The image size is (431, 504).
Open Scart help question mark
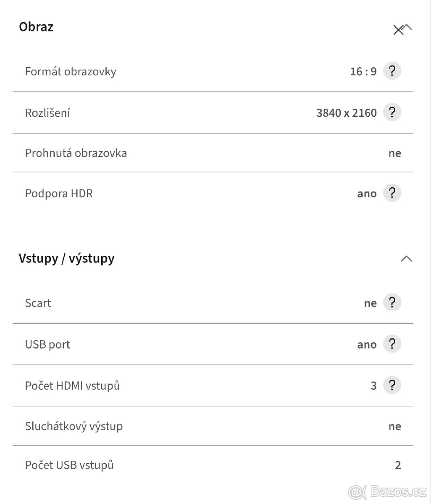[392, 303]
